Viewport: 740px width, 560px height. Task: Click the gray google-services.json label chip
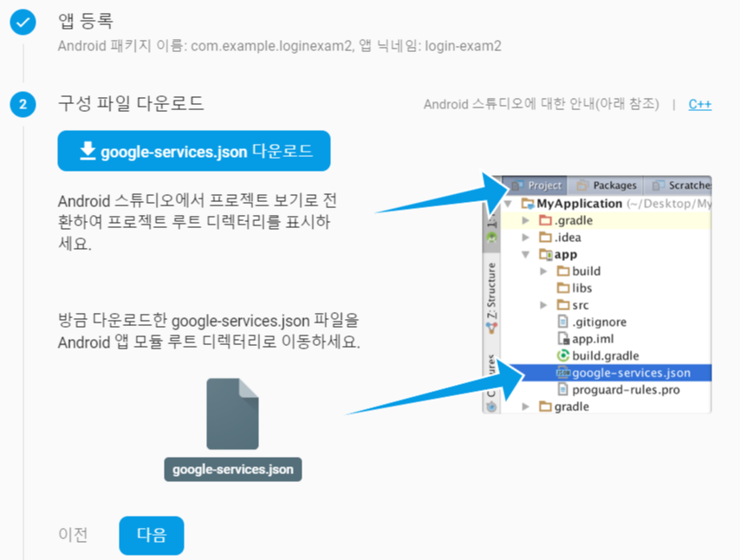[233, 469]
